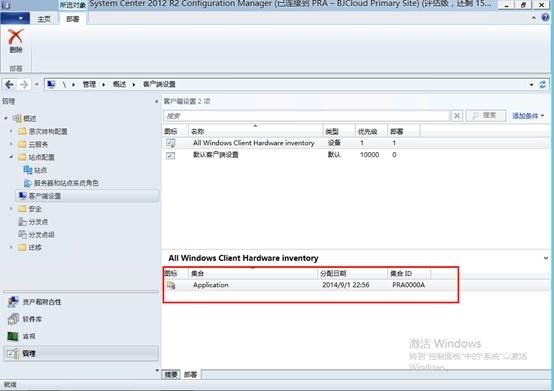This screenshot has width=554, height=391.
Task: Sort by the 名称 column header
Action: click(255, 131)
